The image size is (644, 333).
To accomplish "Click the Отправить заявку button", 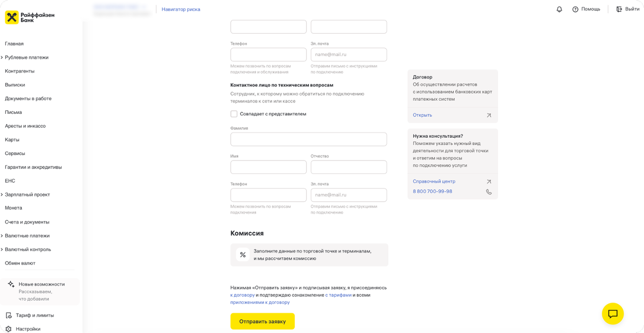I will (262, 321).
